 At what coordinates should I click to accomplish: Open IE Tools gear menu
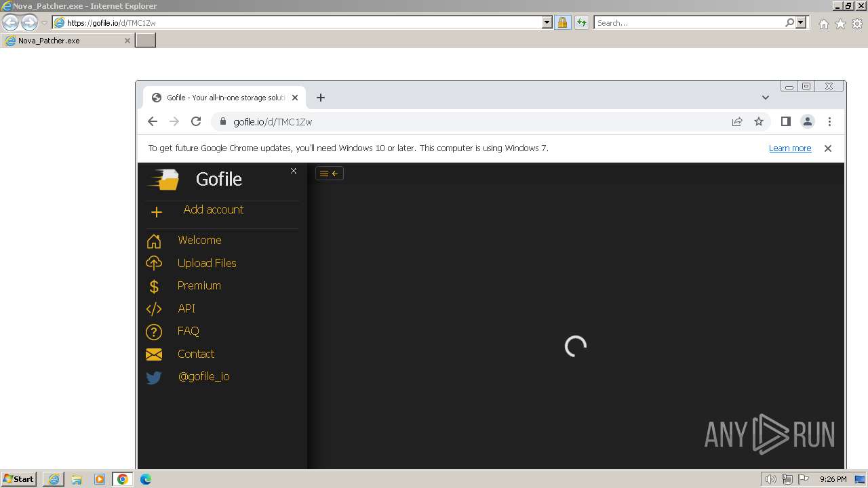[x=857, y=24]
